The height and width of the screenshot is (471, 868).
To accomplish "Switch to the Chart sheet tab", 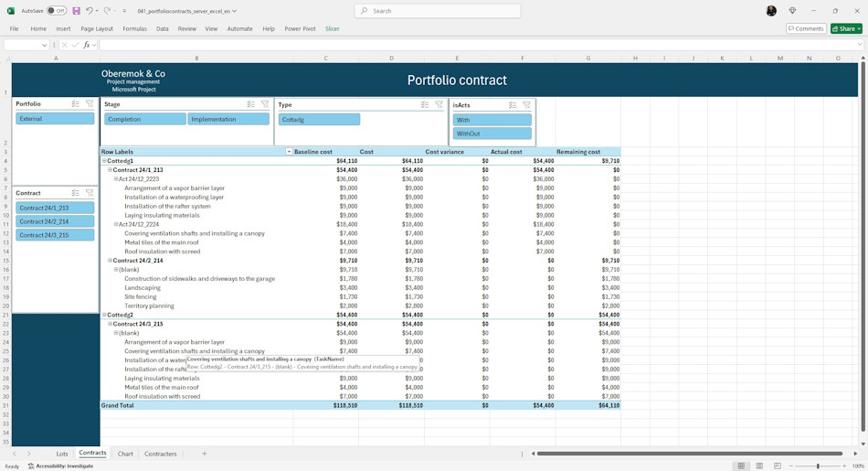I will point(125,454).
